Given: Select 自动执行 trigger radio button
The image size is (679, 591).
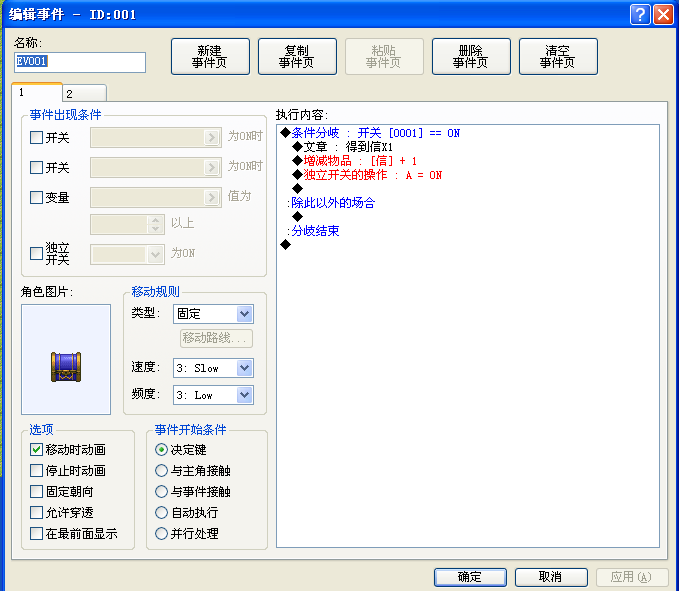Looking at the screenshot, I should (x=161, y=512).
